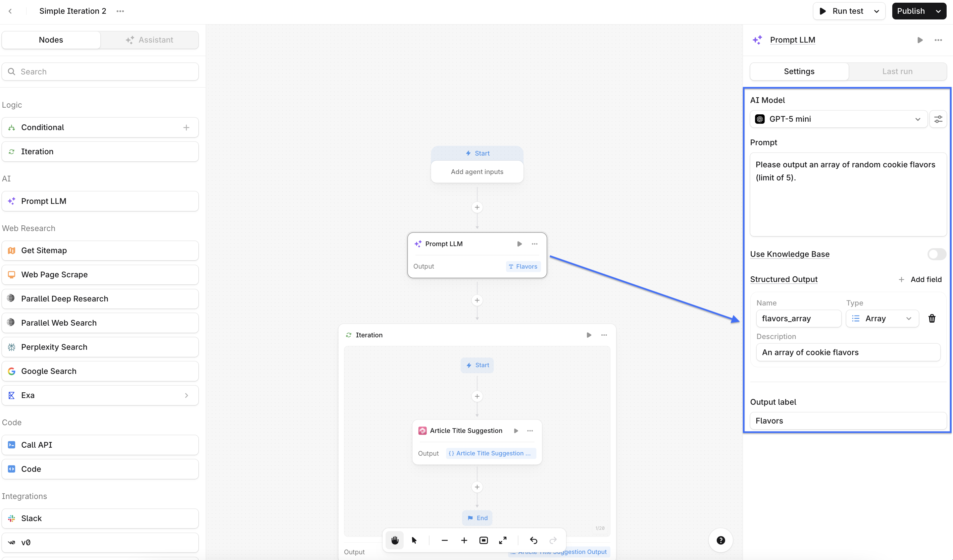Switch to the Assistant tab

pyautogui.click(x=150, y=40)
